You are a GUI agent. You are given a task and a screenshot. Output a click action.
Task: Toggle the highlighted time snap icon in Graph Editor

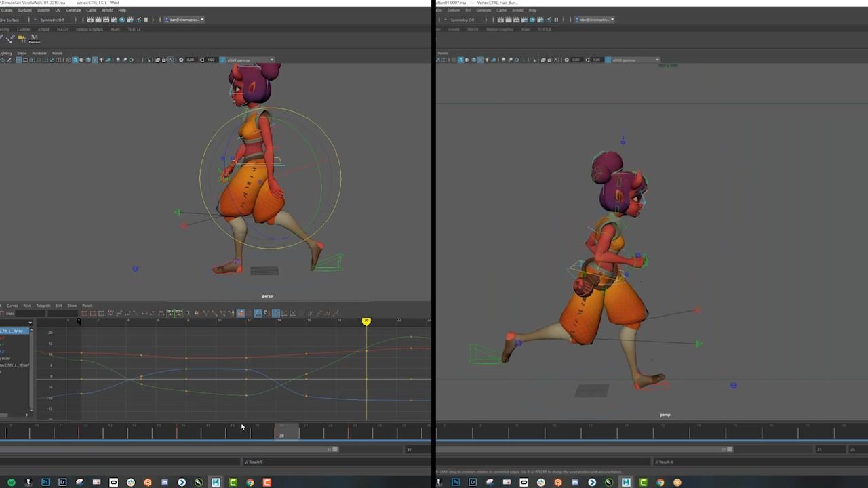click(258, 313)
